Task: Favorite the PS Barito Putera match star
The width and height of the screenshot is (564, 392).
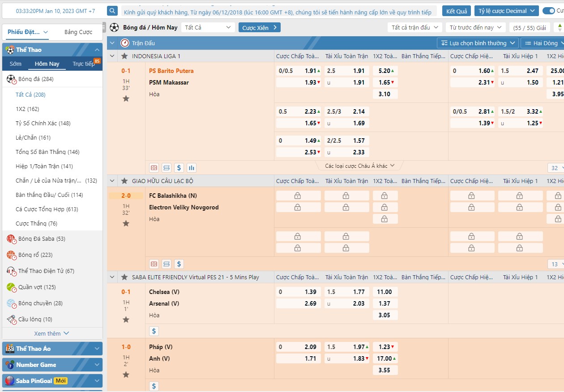Action: click(x=126, y=98)
